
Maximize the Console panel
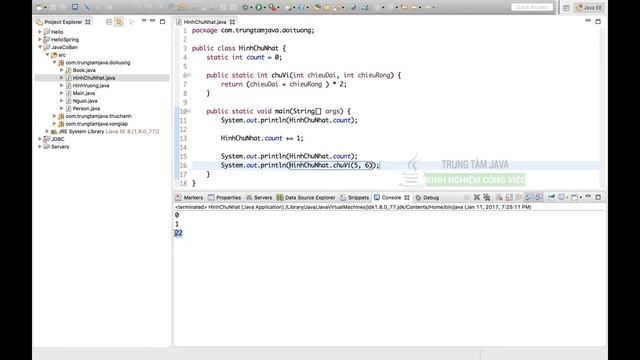tap(598, 197)
